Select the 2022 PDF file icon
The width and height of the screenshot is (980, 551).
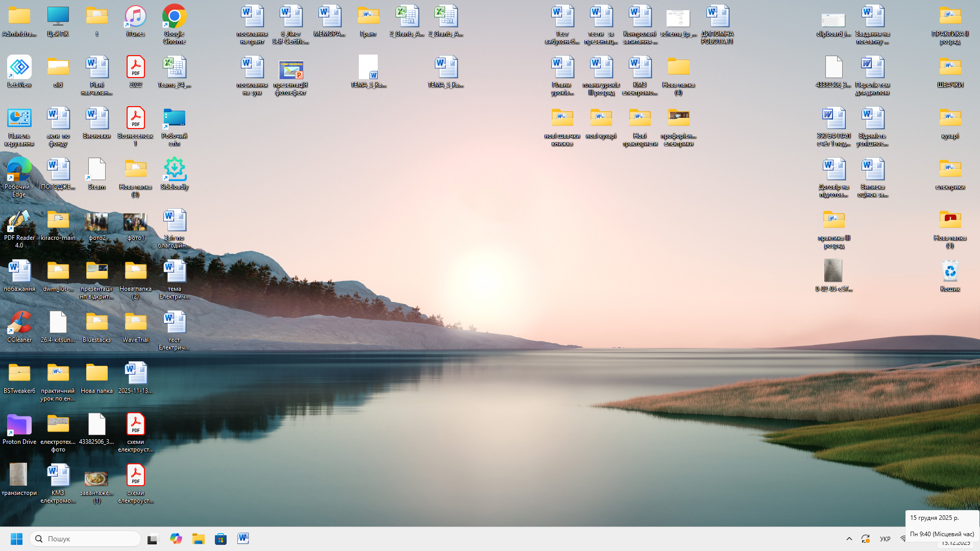point(135,72)
